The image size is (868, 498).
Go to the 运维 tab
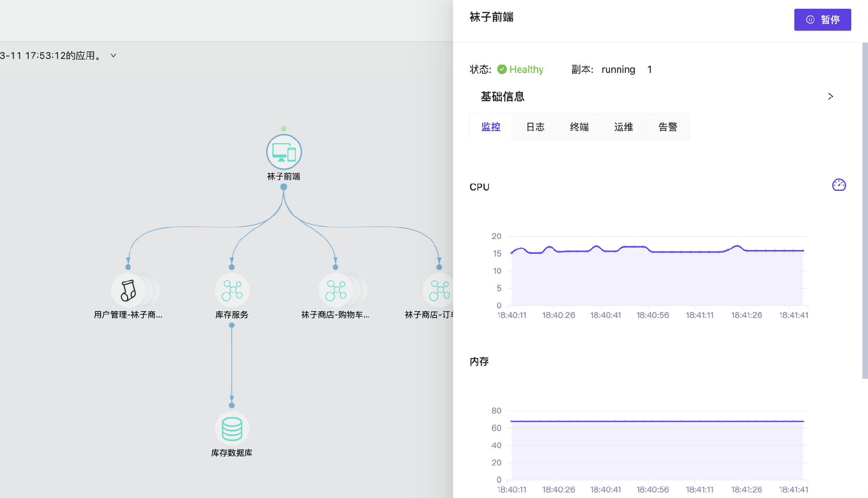(623, 127)
